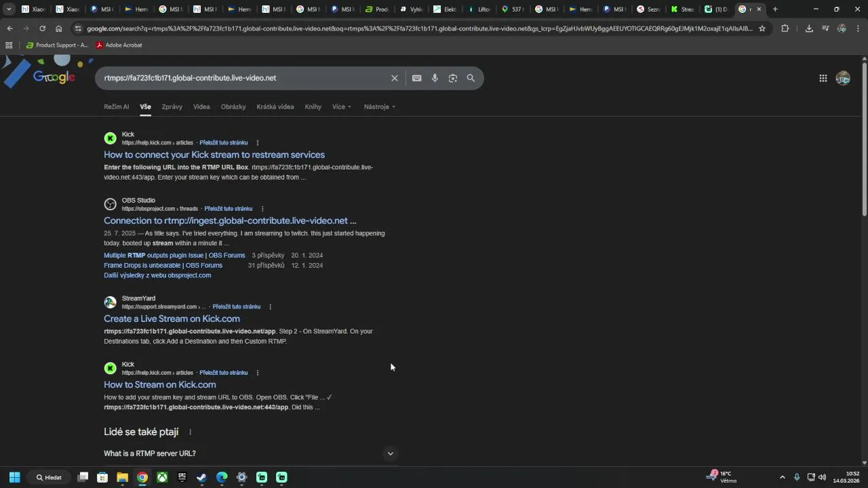The image size is (868, 488).
Task: Open Product Support bookmark
Action: [x=57, y=45]
